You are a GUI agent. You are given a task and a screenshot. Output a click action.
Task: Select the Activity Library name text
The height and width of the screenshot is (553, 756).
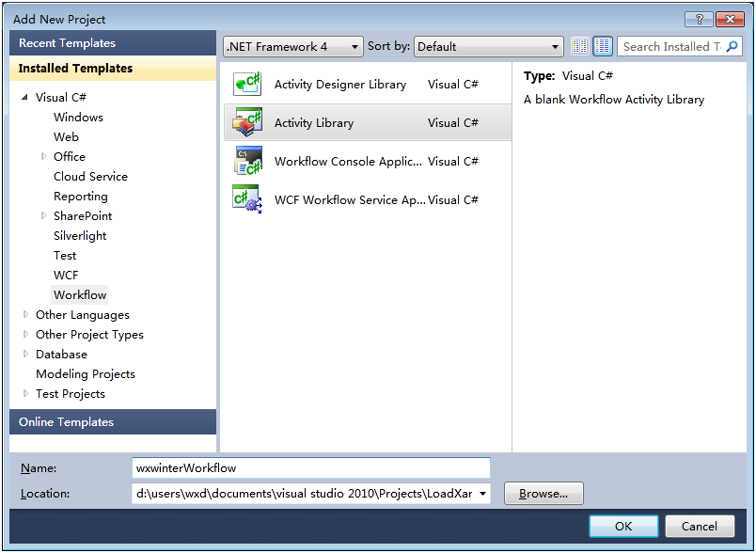314,123
